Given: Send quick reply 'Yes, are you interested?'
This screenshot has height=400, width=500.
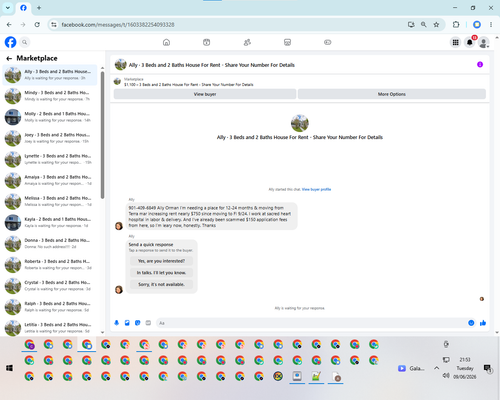Looking at the screenshot, I should pyautogui.click(x=161, y=261).
